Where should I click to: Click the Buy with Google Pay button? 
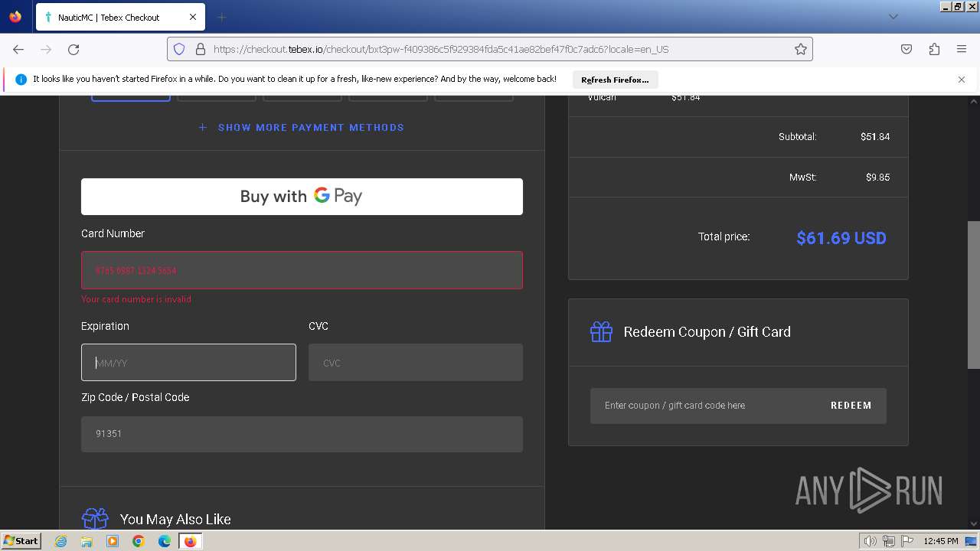[x=302, y=197]
